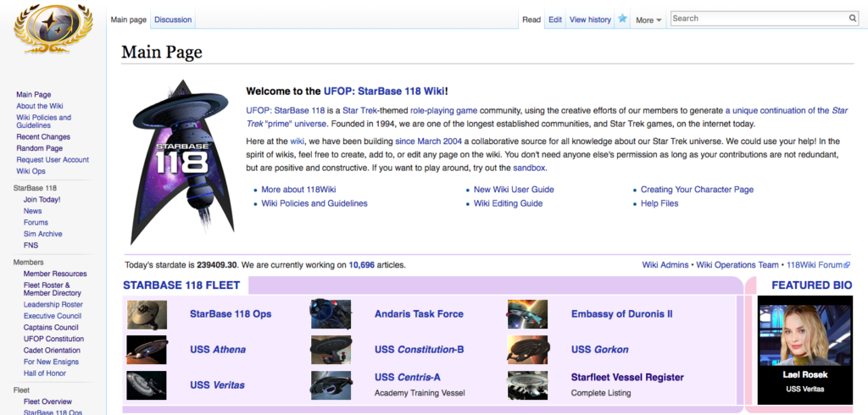Image resolution: width=868 pixels, height=415 pixels.
Task: Open the Edit tab
Action: (555, 19)
